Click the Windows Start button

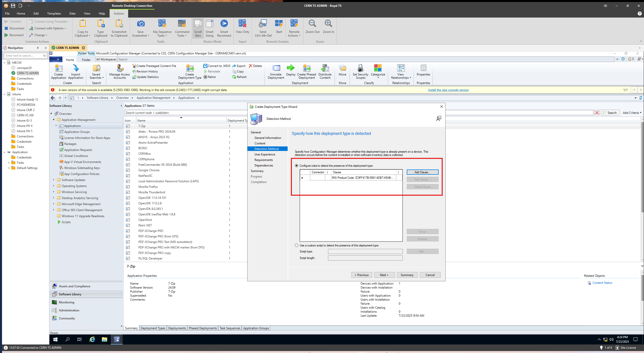click(x=55, y=339)
